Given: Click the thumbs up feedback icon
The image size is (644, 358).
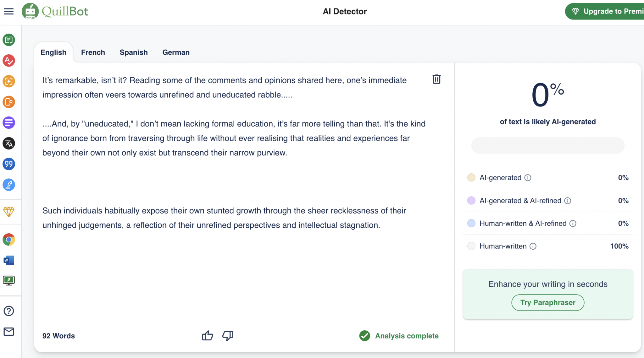Looking at the screenshot, I should 208,336.
